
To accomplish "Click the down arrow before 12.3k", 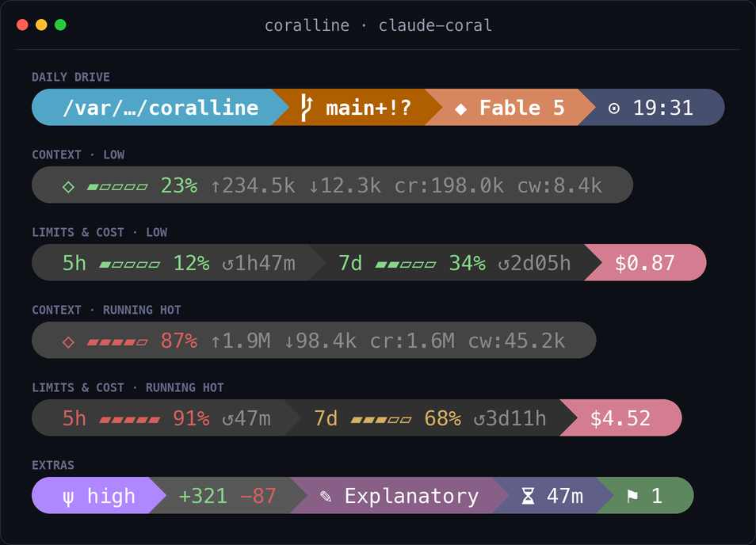I will (314, 186).
